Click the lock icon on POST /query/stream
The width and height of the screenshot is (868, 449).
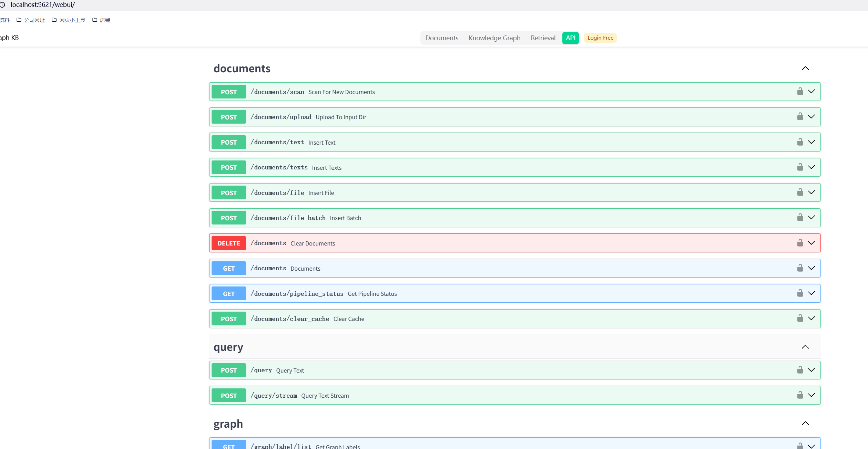tap(799, 395)
